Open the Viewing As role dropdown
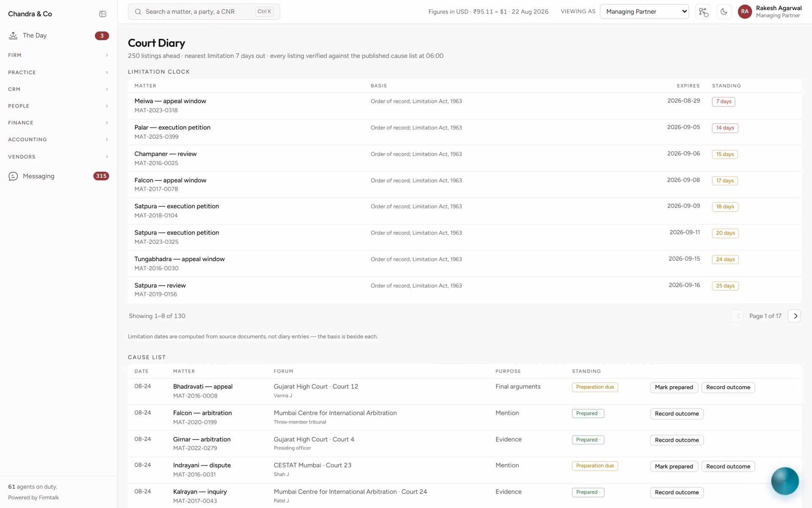The height and width of the screenshot is (508, 812). click(x=644, y=12)
